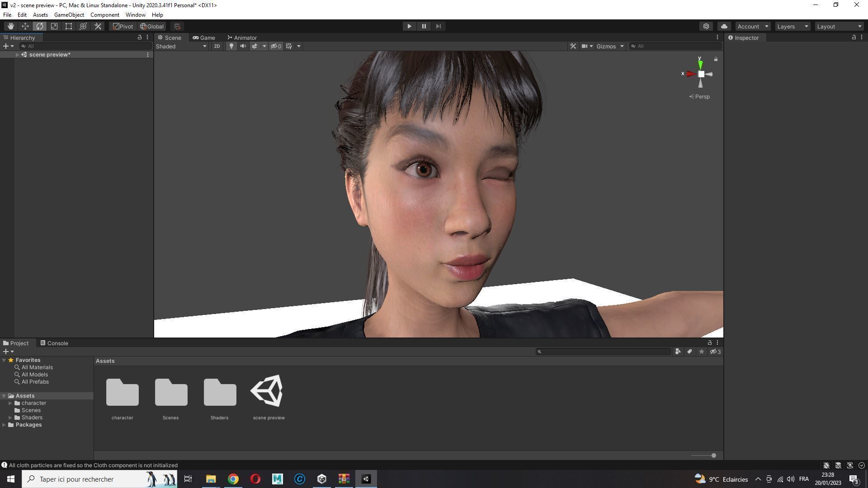Toggle Global handle rotation button
This screenshot has height=488, width=868.
point(152,26)
